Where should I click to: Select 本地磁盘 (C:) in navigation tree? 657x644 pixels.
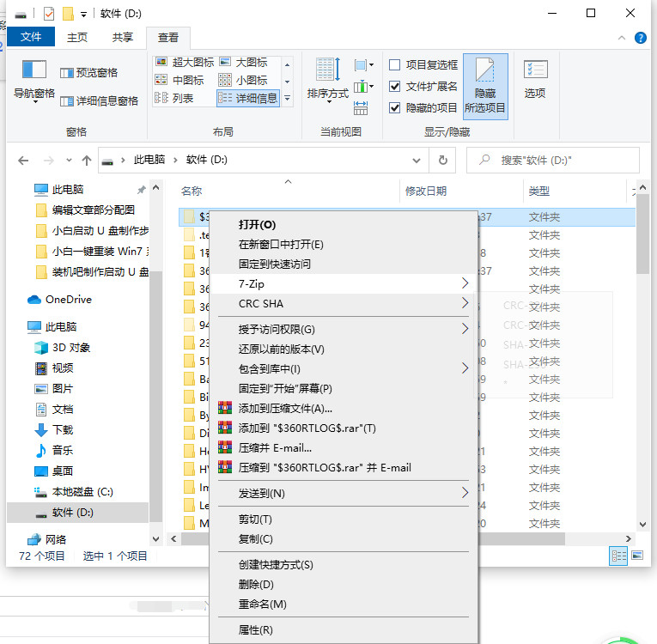82,492
